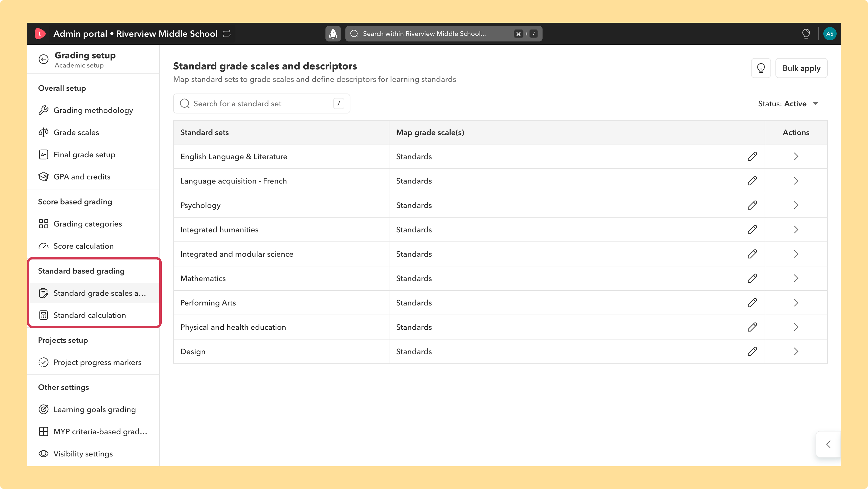Click the Psychology standard set name
The width and height of the screenshot is (868, 489).
(x=200, y=206)
